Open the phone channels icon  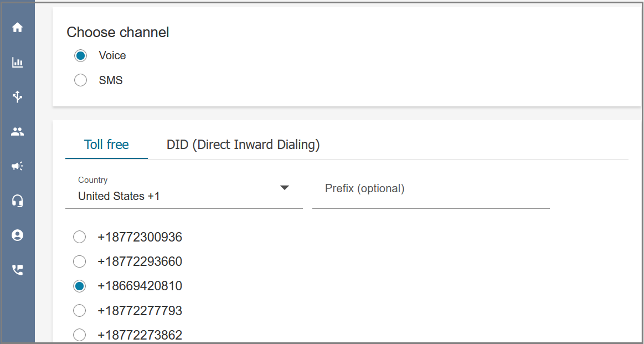tap(17, 270)
